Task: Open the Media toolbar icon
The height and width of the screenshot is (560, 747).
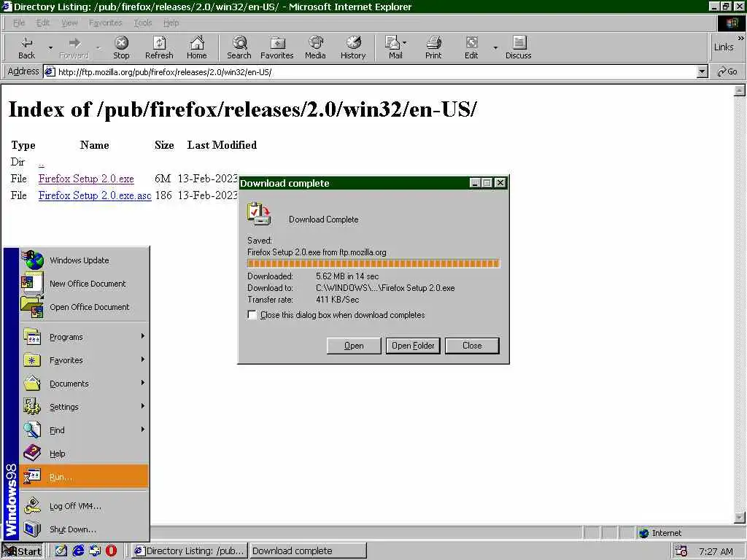Action: [x=315, y=47]
